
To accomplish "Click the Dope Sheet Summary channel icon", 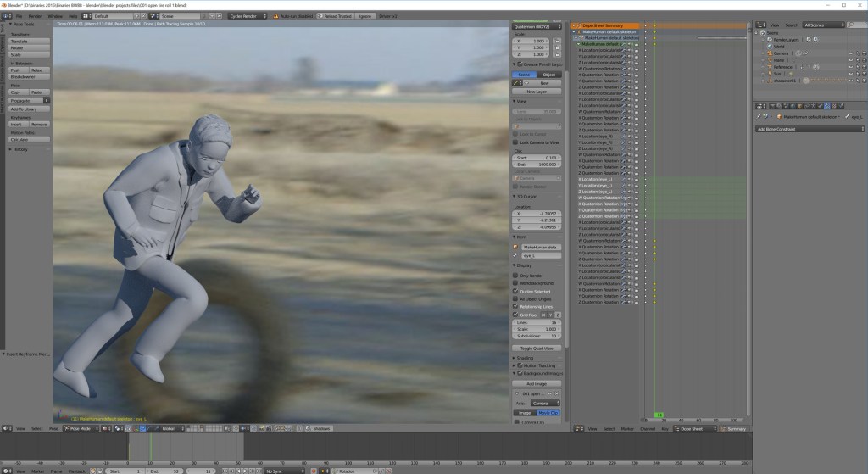I will pyautogui.click(x=579, y=25).
